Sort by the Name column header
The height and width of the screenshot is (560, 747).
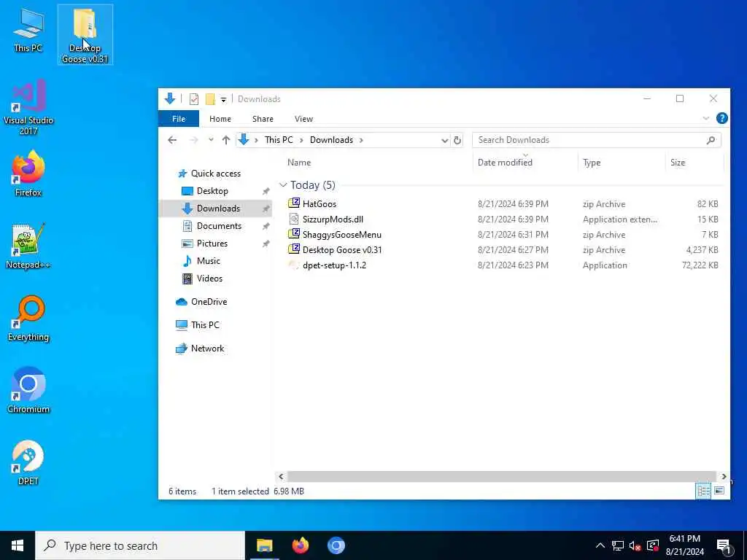[298, 163]
